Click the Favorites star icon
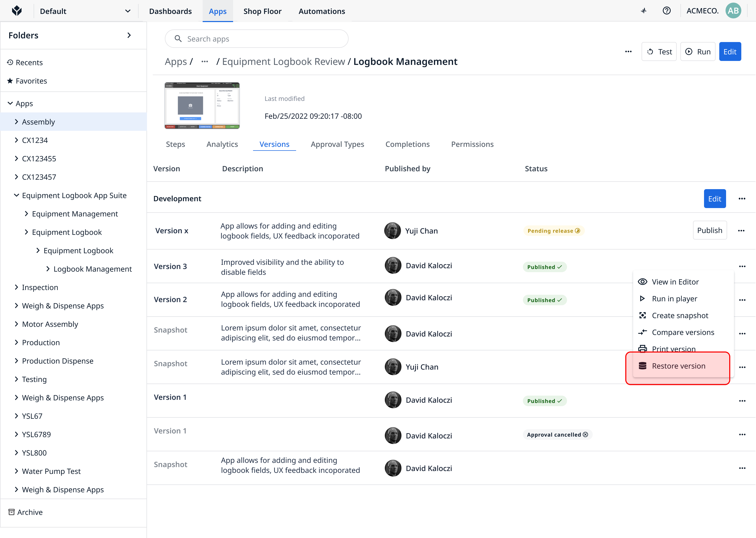The width and height of the screenshot is (756, 538). (x=10, y=80)
